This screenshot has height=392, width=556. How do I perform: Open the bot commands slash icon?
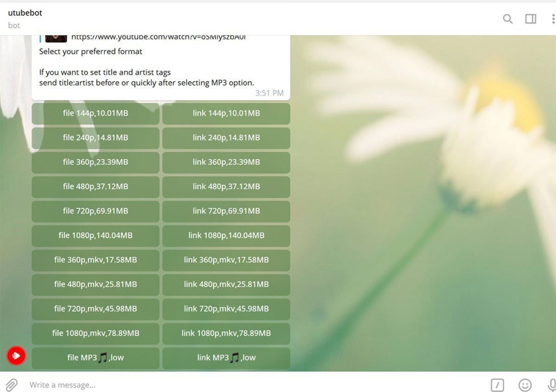tap(497, 385)
